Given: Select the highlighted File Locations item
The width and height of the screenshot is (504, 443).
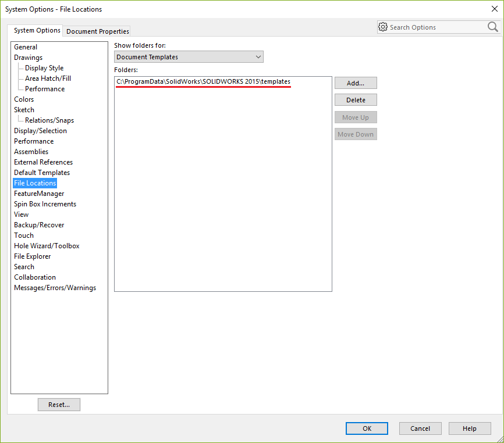Looking at the screenshot, I should (x=35, y=183).
